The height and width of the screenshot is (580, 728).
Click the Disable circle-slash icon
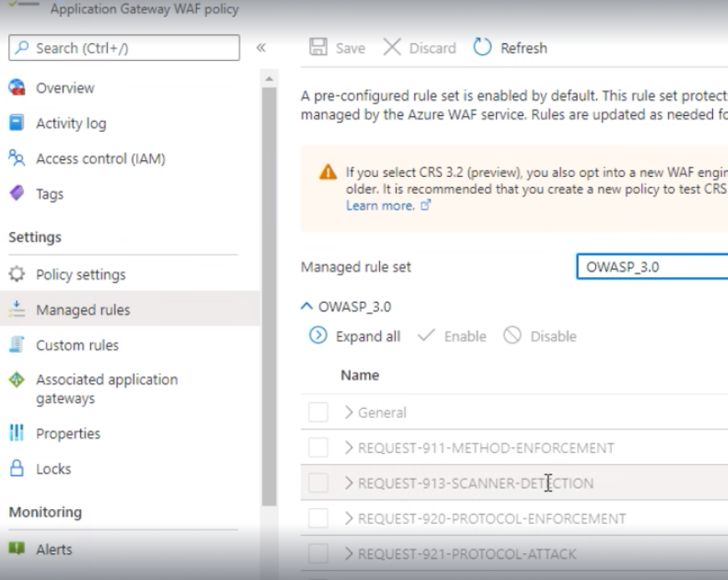click(x=513, y=335)
